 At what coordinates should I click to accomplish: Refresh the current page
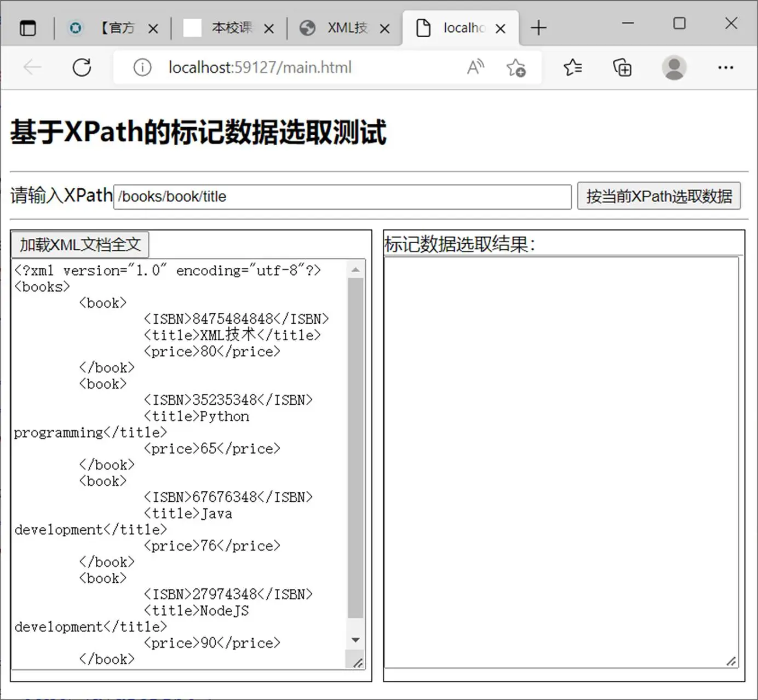click(x=82, y=67)
